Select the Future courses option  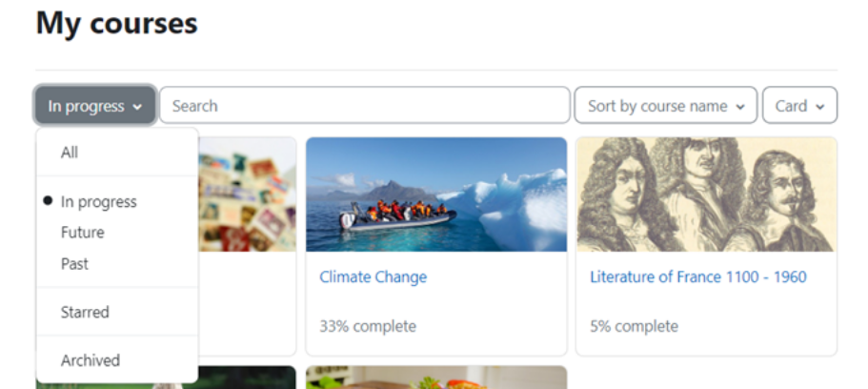point(83,233)
